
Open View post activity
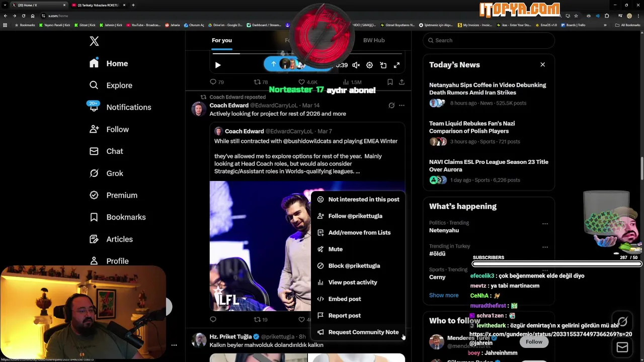pyautogui.click(x=358, y=283)
